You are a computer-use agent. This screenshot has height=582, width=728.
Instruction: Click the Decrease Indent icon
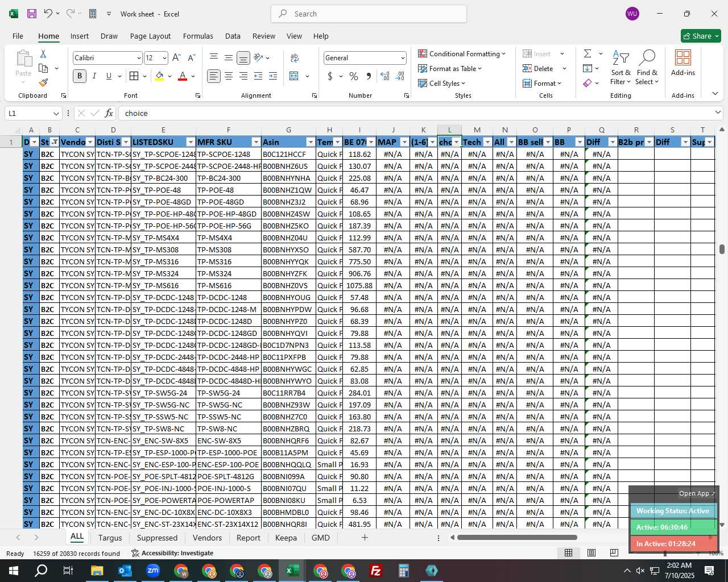pyautogui.click(x=258, y=76)
